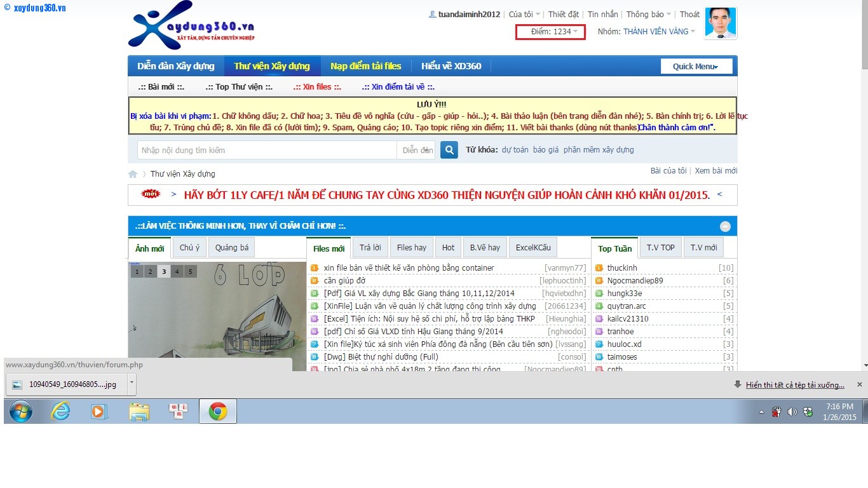
Task: Click the icon beside 'xin file bản vẽ thiết kế'
Action: pyautogui.click(x=315, y=268)
